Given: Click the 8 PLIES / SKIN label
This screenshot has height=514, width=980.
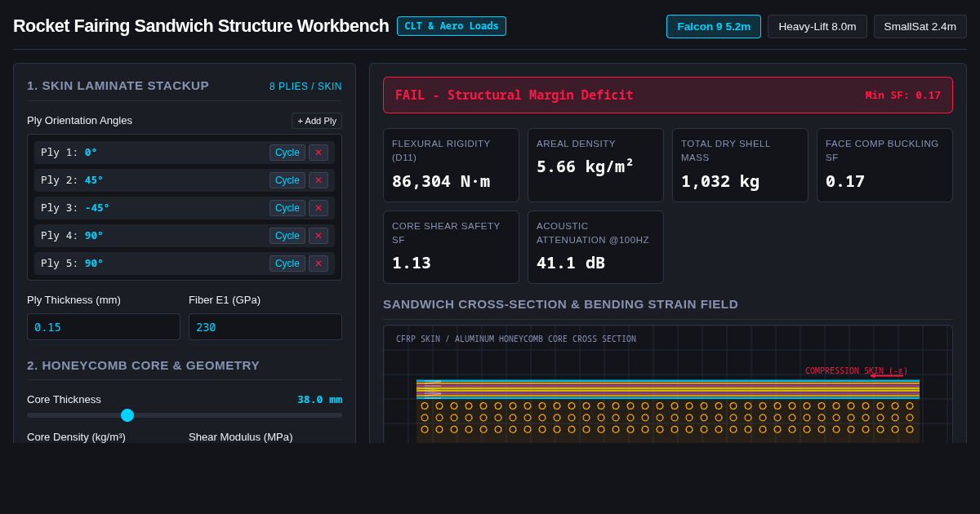Looking at the screenshot, I should point(305,86).
